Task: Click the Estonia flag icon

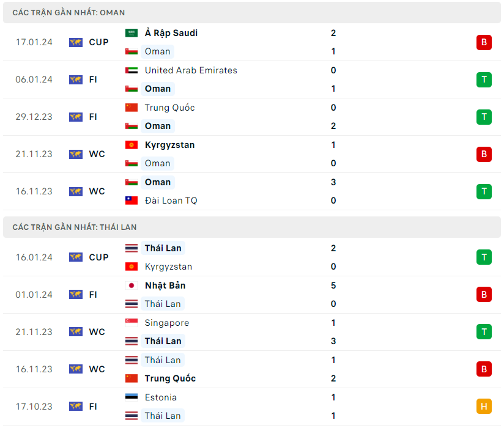Action: (132, 397)
